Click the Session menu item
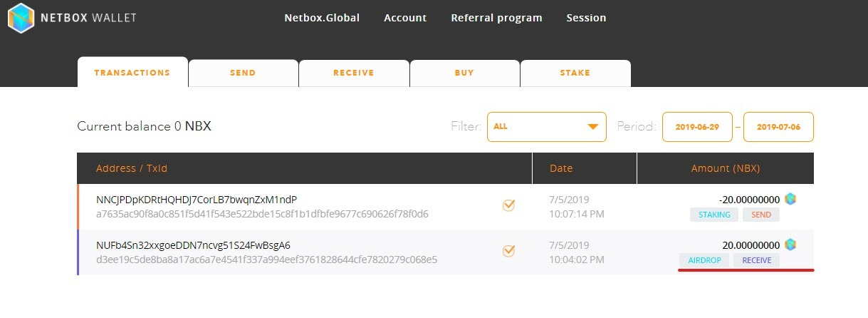The image size is (868, 318). tap(586, 18)
